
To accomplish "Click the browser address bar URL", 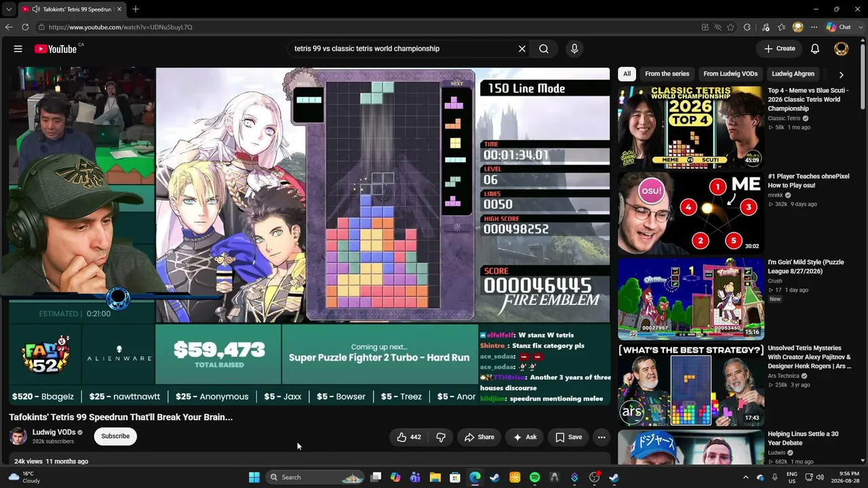I will point(121,27).
